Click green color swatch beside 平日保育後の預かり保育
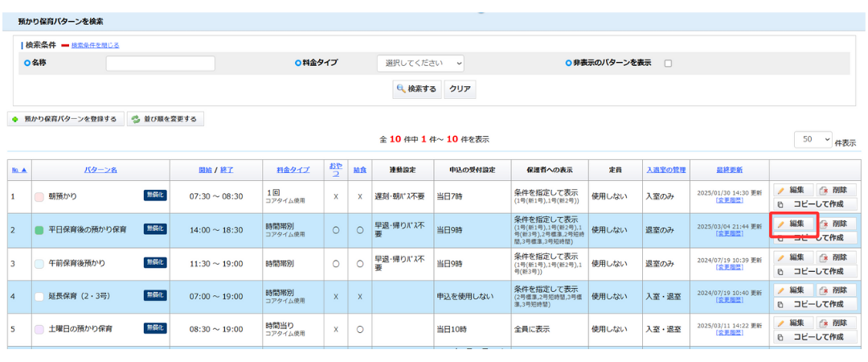868x362 pixels. [x=39, y=229]
